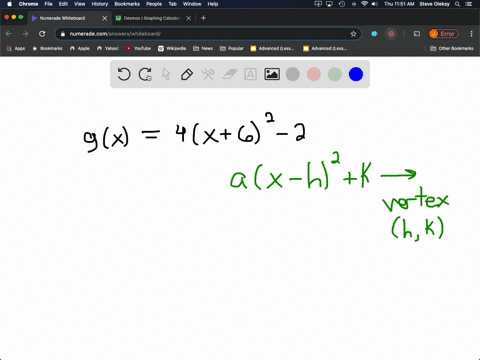480x360 pixels.
Task: Open the People menu
Action: tap(154, 4)
